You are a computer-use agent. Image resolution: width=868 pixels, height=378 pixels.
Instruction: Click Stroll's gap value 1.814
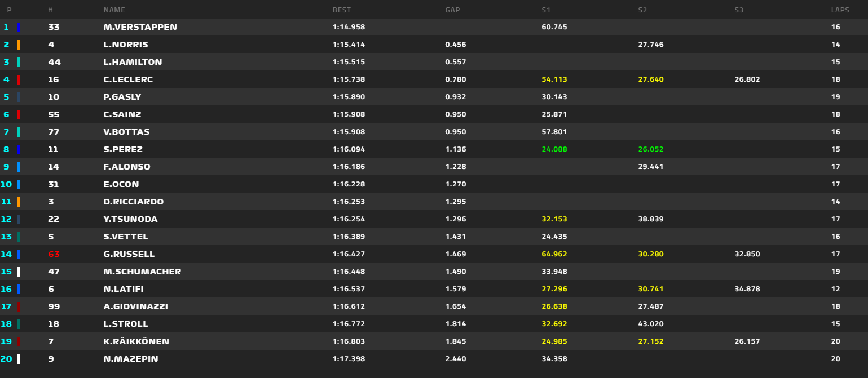455,324
